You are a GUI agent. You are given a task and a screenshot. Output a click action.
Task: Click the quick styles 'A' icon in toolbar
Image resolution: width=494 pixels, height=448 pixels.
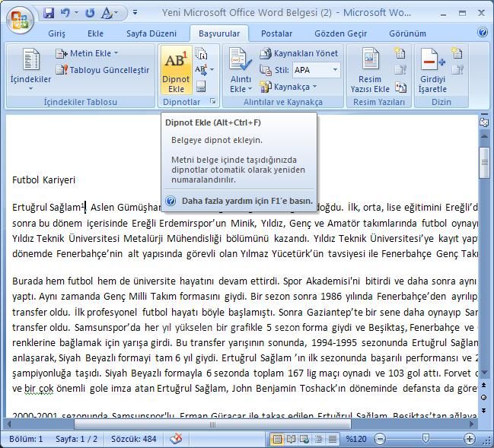click(x=107, y=13)
